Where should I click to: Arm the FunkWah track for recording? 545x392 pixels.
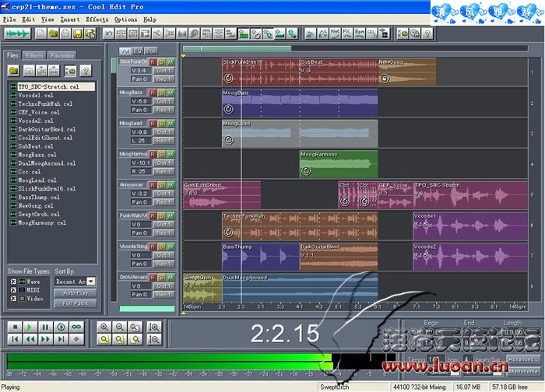tap(153, 215)
